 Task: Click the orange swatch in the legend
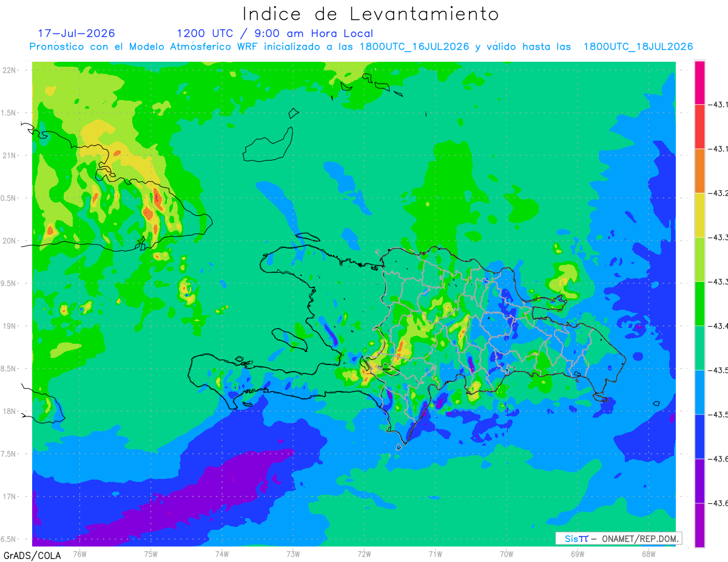pos(699,171)
